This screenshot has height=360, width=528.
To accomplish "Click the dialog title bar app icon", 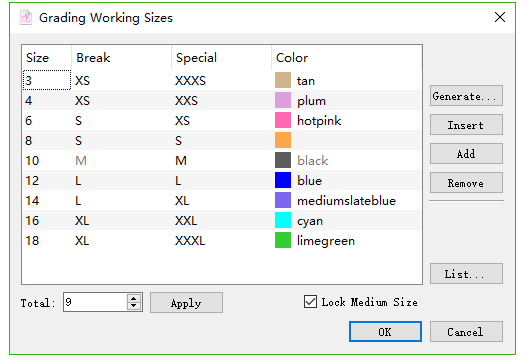I will tap(26, 18).
